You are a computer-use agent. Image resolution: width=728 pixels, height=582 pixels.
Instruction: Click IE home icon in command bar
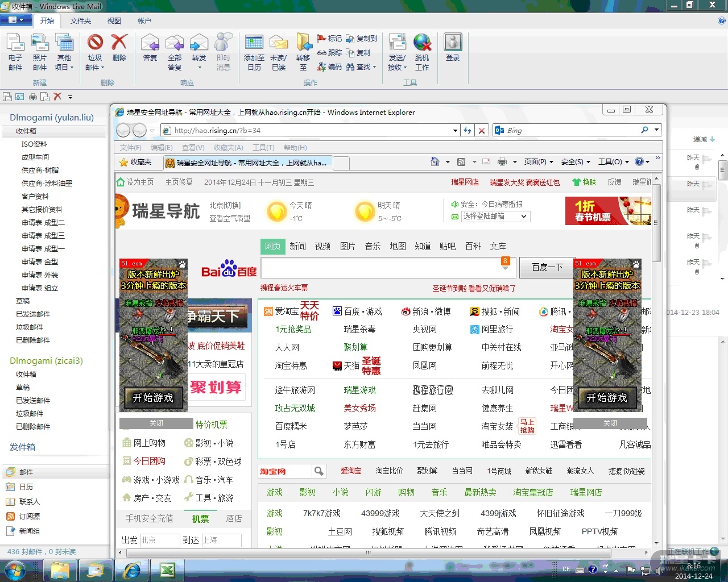[x=435, y=162]
